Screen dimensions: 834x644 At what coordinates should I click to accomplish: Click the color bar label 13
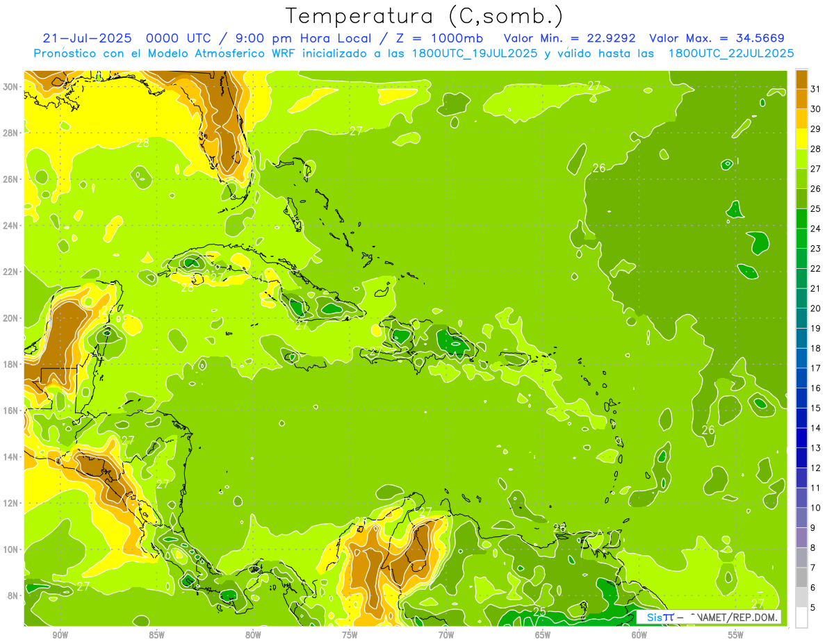[x=815, y=448]
